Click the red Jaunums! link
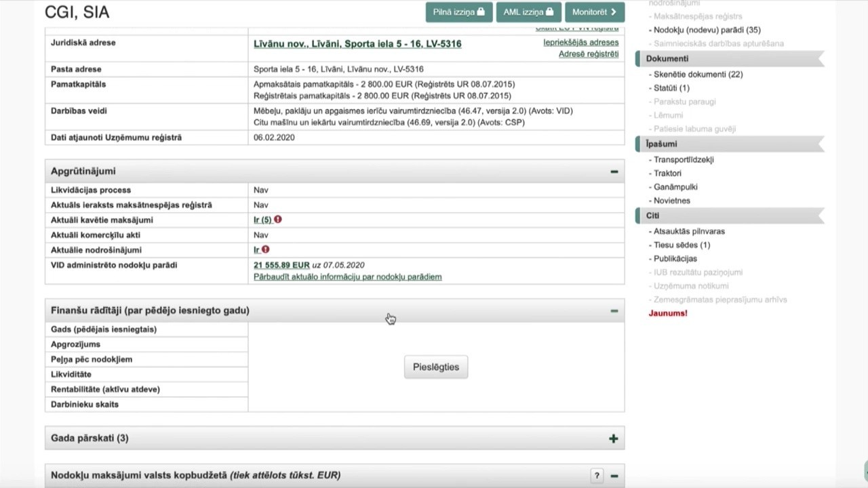Image resolution: width=868 pixels, height=488 pixels. (668, 313)
